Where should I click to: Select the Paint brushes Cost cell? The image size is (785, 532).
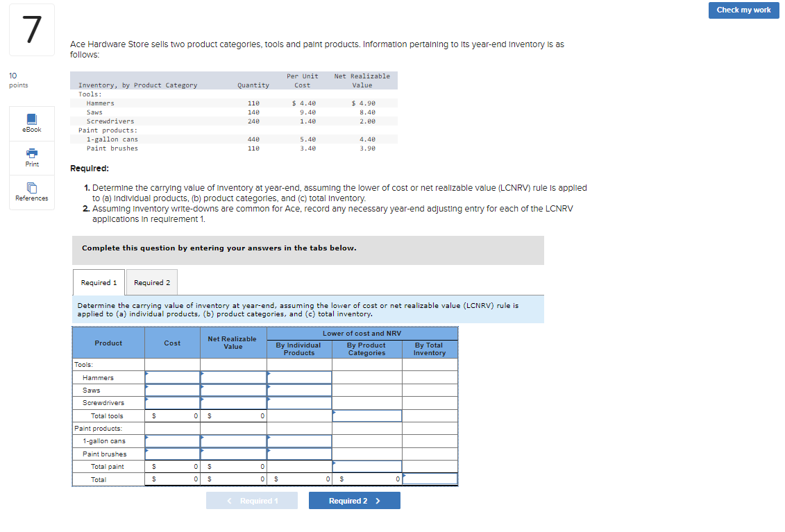click(173, 454)
